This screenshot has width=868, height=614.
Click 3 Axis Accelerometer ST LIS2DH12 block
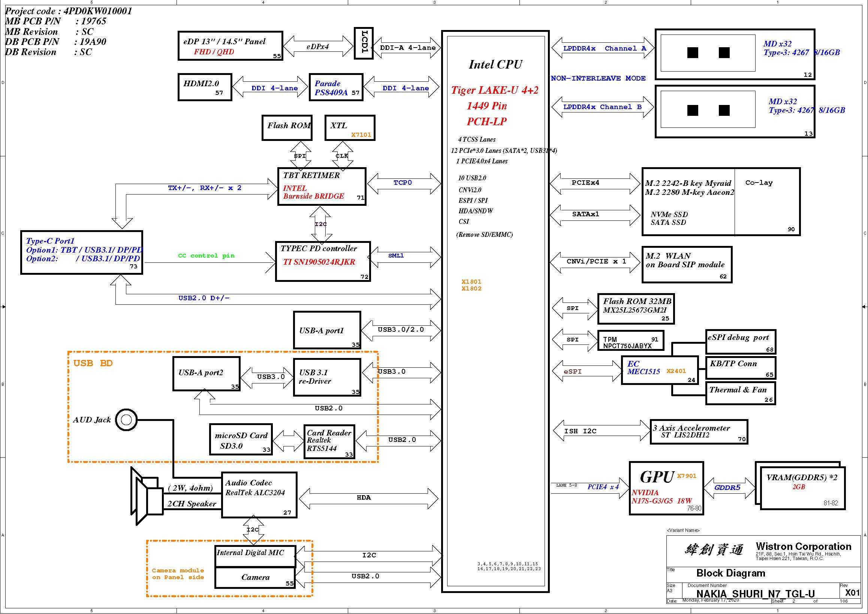point(699,432)
